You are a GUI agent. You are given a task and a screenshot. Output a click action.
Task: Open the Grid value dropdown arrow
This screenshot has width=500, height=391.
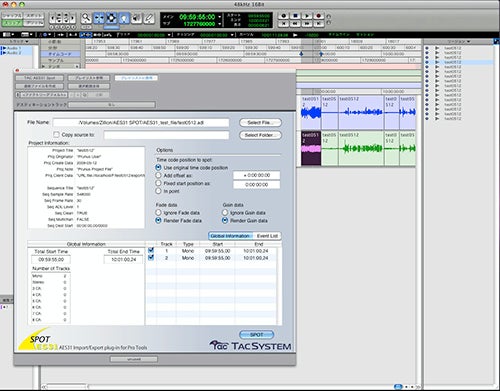point(169,35)
